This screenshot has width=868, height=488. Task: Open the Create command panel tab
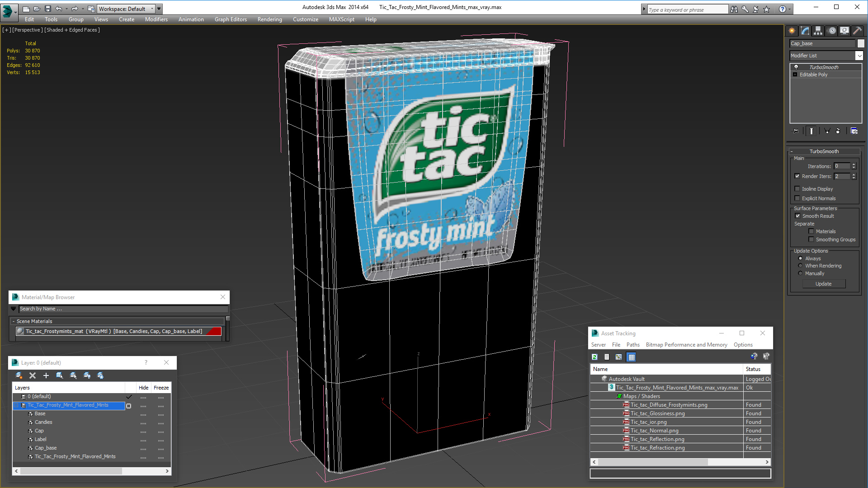pyautogui.click(x=792, y=31)
